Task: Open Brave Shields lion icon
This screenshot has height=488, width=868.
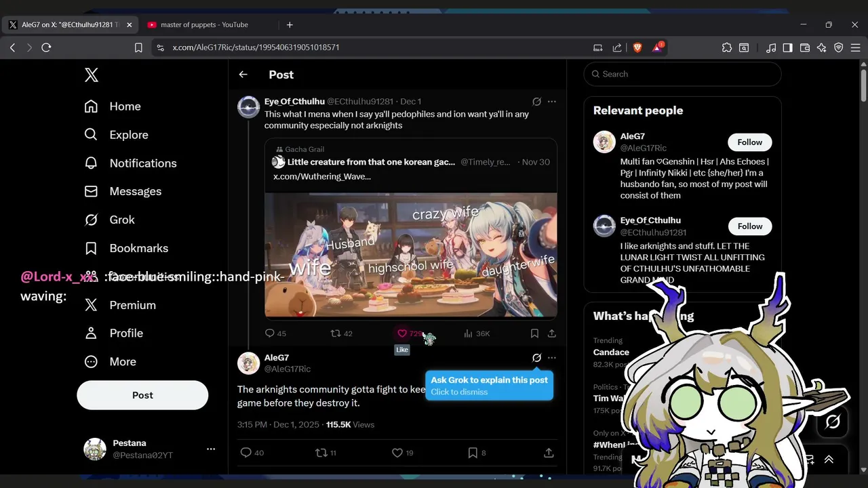Action: (637, 47)
